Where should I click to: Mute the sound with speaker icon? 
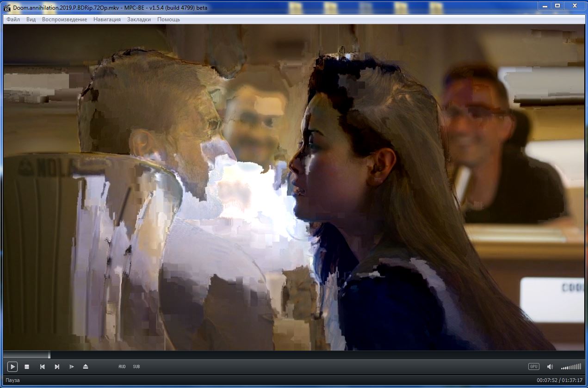pos(550,367)
